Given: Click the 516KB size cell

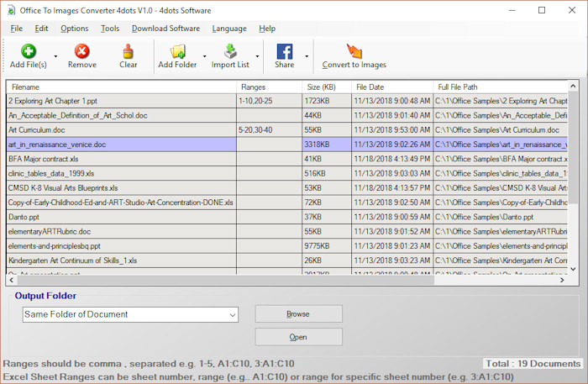Looking at the screenshot, I should (326, 174).
